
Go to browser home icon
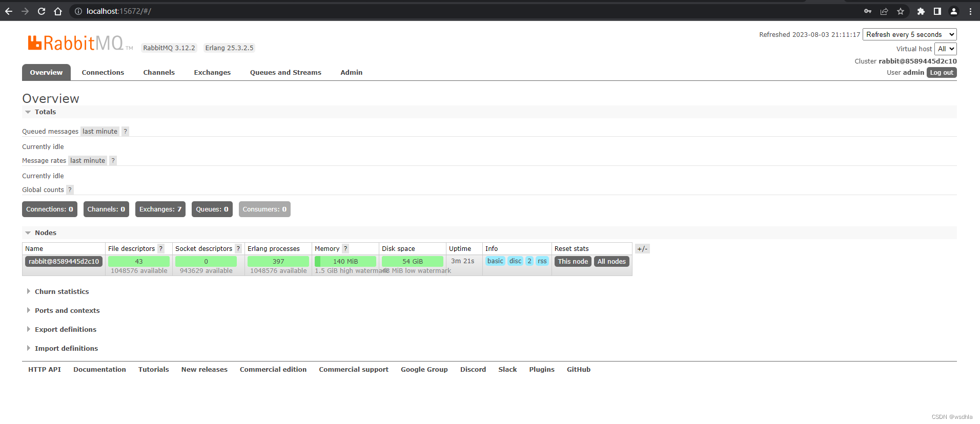pos(58,11)
